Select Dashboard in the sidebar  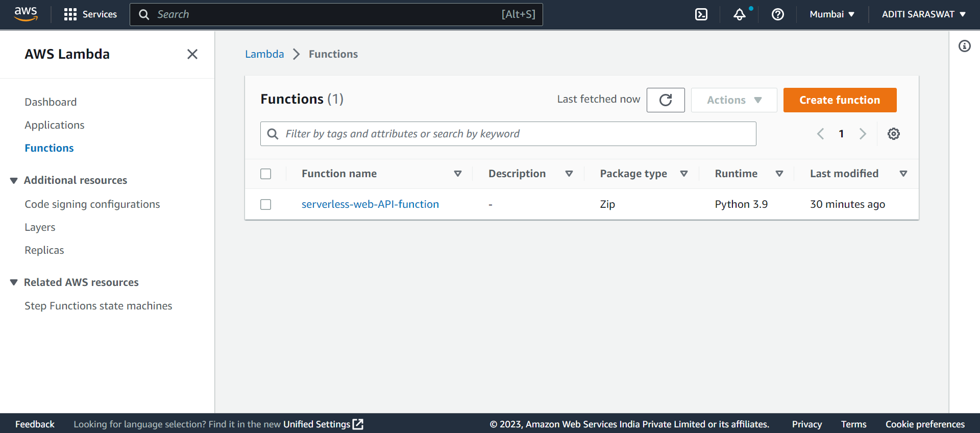point(51,102)
